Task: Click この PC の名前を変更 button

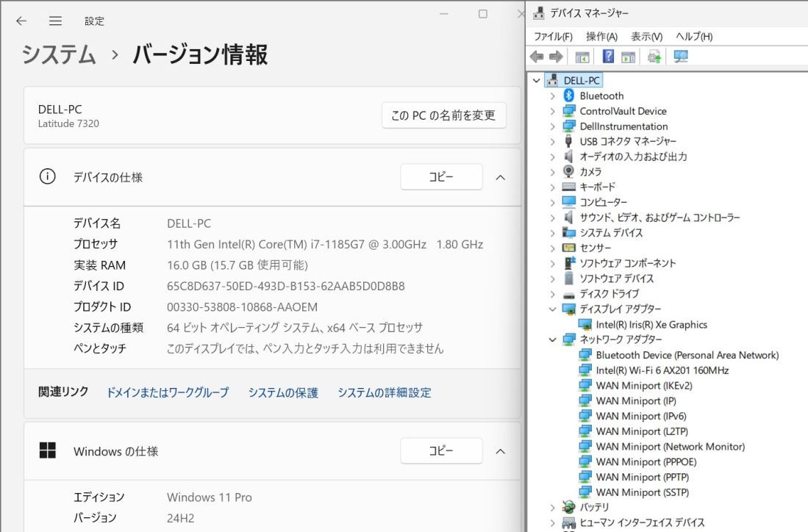Action: (x=443, y=115)
